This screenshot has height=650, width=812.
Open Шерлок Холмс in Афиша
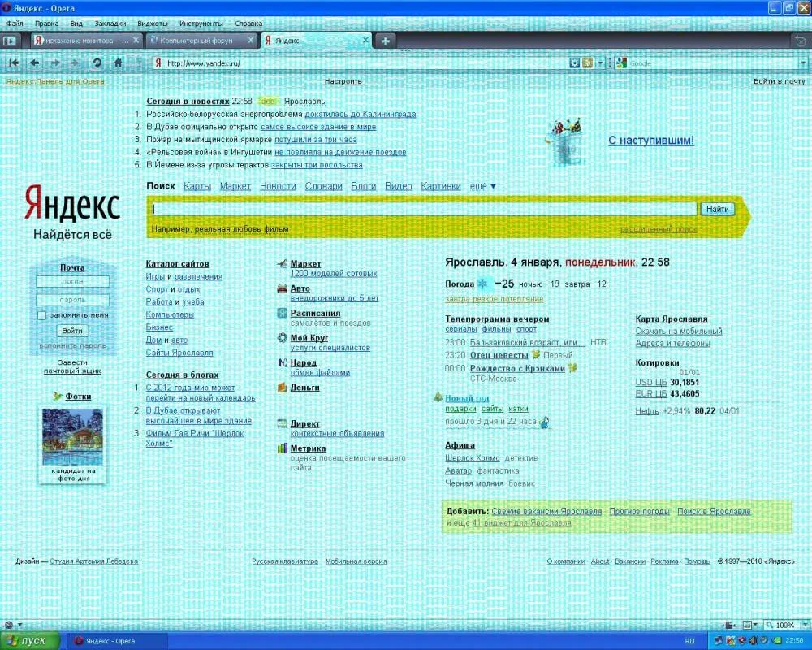click(473, 457)
